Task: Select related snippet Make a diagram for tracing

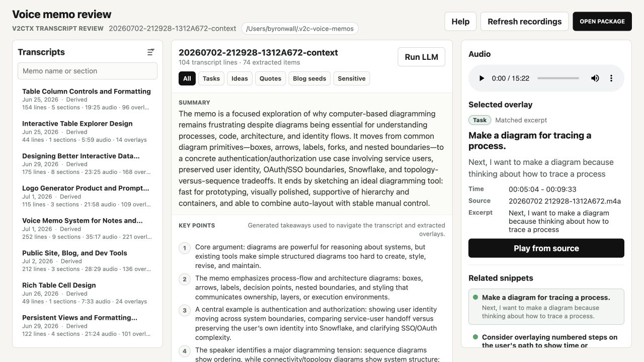Action: [546, 307]
